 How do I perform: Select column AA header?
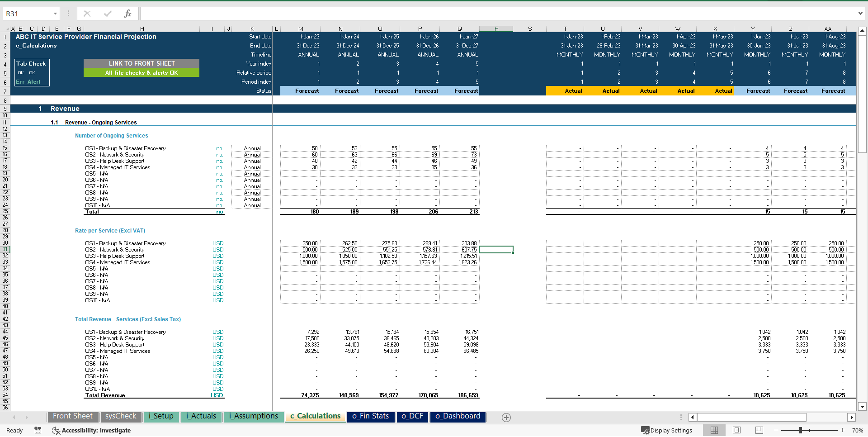[828, 28]
